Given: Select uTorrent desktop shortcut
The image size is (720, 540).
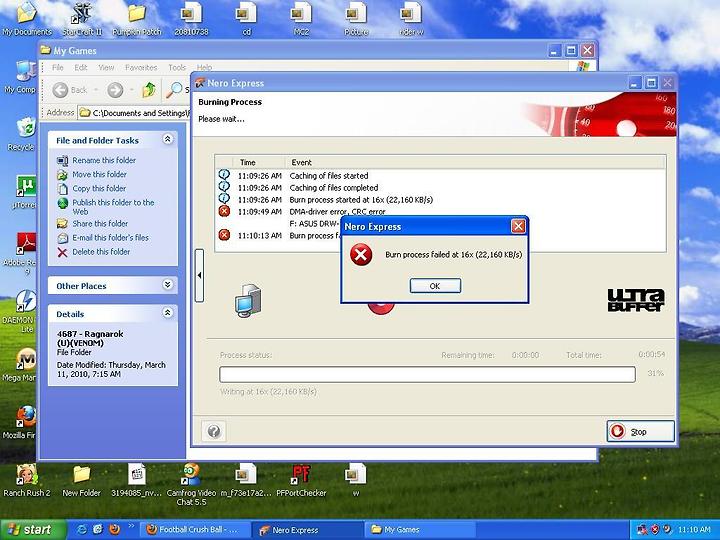Looking at the screenshot, I should tap(24, 192).
